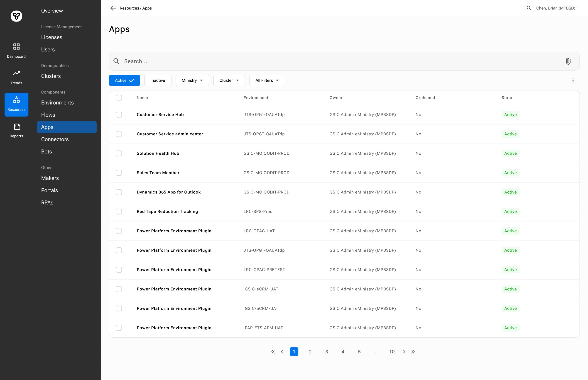Click the top-right header search icon
Screen dimensions: 588x380
(x=529, y=8)
